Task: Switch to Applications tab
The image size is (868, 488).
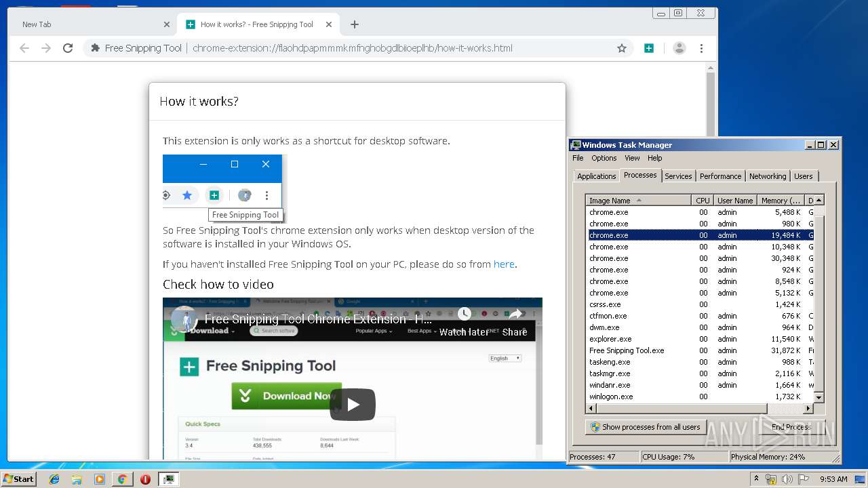Action: tap(596, 176)
